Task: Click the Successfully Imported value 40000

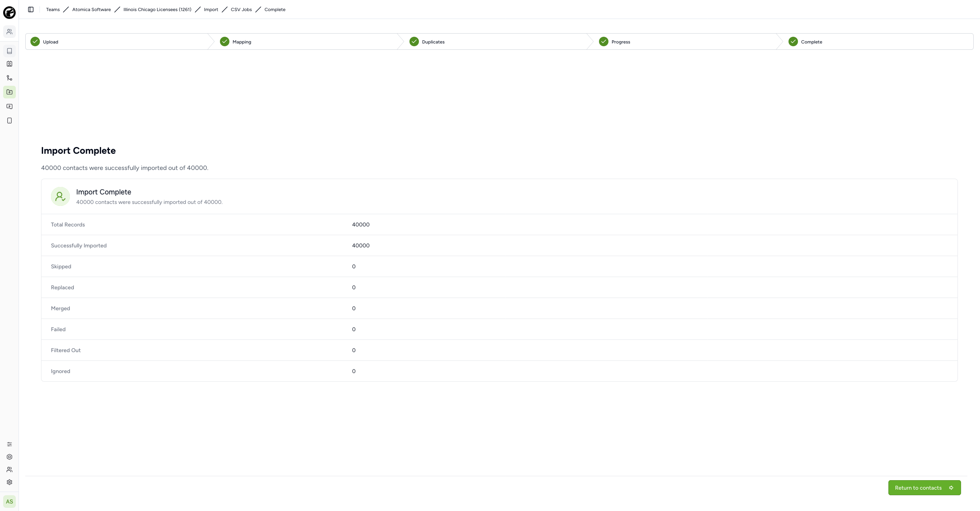Action: 361,245
